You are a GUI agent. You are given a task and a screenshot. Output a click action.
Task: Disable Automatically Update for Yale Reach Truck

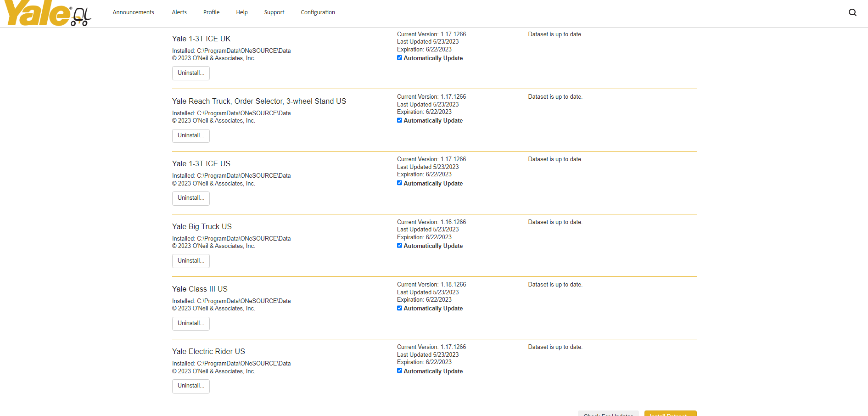coord(399,120)
